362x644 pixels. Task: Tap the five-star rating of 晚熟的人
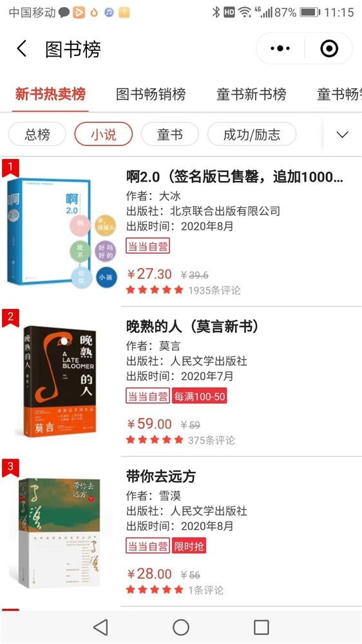click(x=155, y=440)
